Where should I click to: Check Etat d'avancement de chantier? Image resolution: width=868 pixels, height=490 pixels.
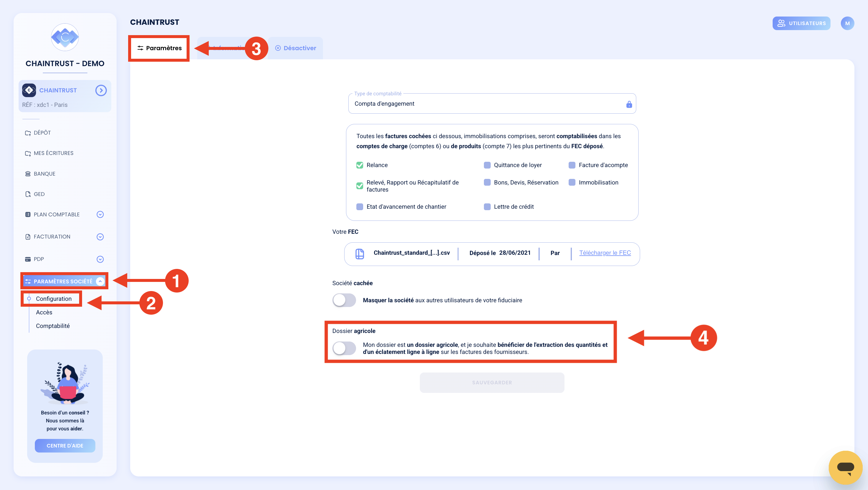pos(360,207)
